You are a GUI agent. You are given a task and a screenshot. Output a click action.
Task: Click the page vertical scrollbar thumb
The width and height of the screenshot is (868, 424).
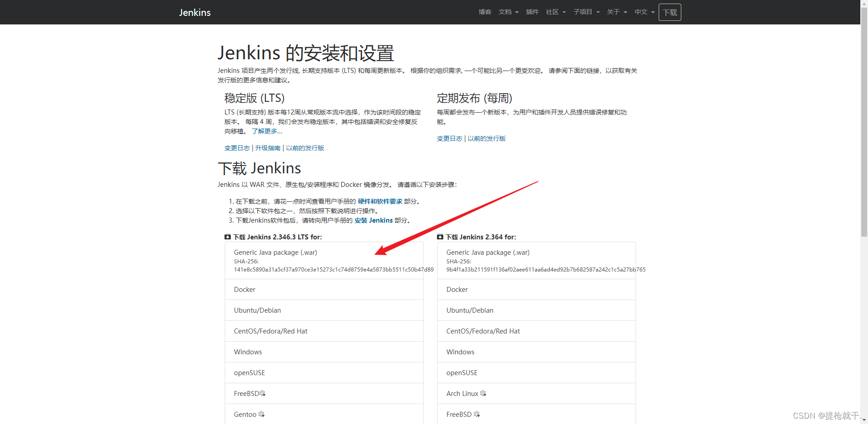[x=864, y=122]
